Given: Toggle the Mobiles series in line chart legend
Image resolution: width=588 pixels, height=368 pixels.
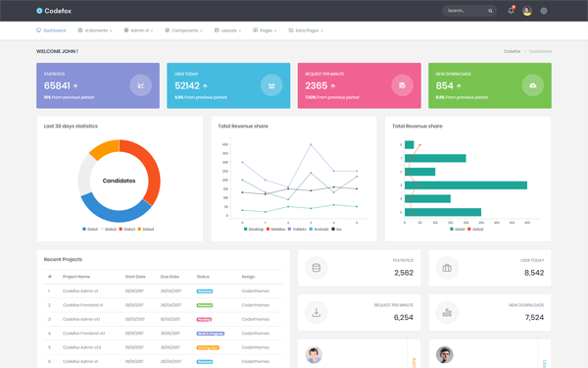Looking at the screenshot, I should click(275, 229).
